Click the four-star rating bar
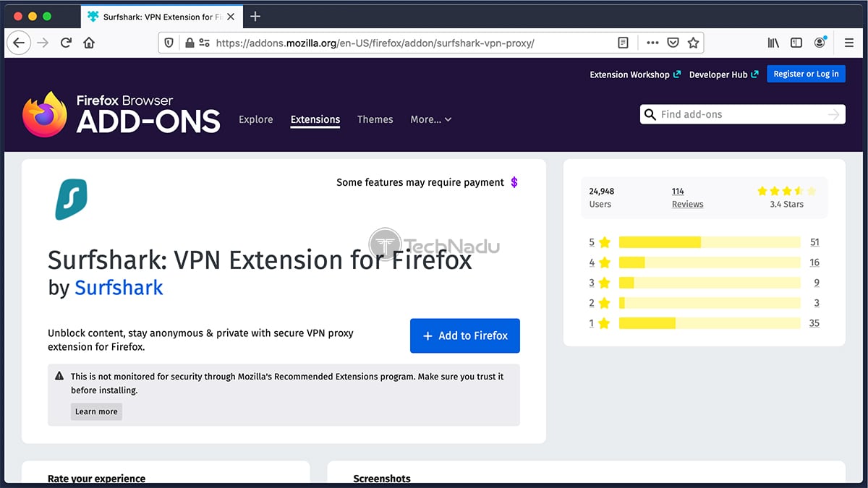This screenshot has height=488, width=868. pos(710,262)
